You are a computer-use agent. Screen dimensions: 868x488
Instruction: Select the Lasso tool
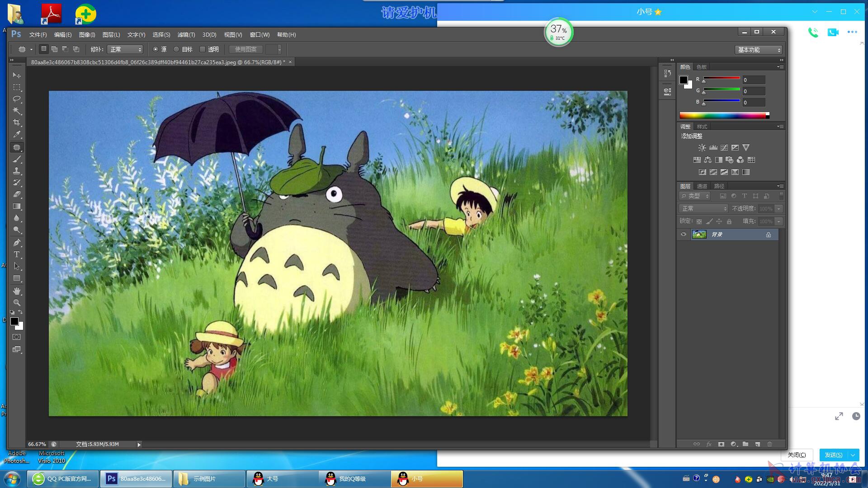17,99
